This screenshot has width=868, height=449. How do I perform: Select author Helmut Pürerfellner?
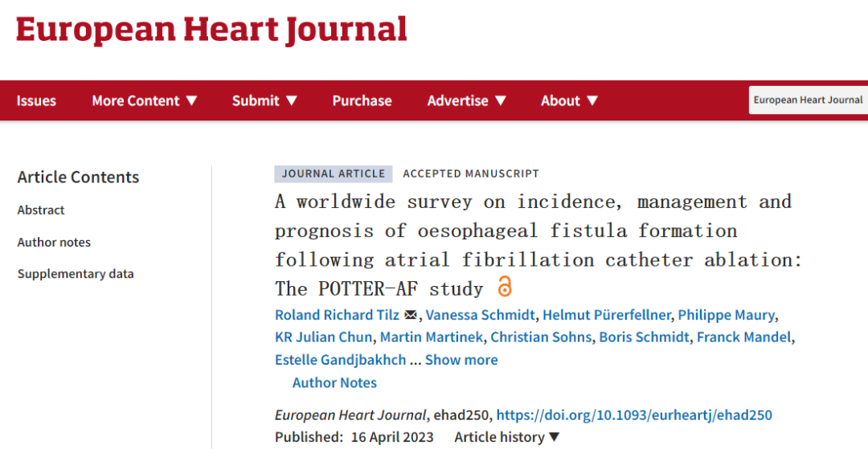point(607,315)
